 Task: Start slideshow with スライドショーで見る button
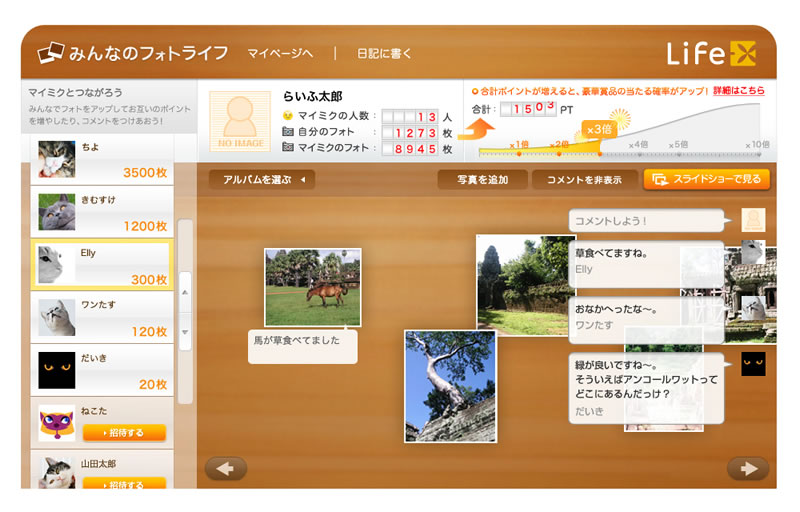[706, 180]
